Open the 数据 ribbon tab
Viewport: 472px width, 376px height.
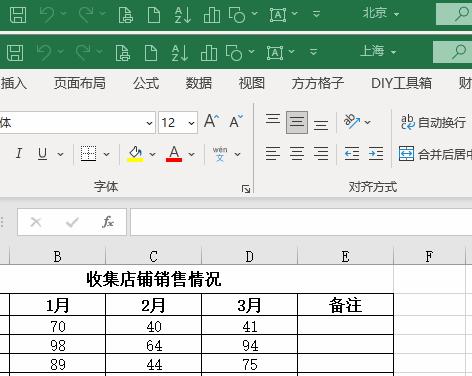tap(199, 83)
